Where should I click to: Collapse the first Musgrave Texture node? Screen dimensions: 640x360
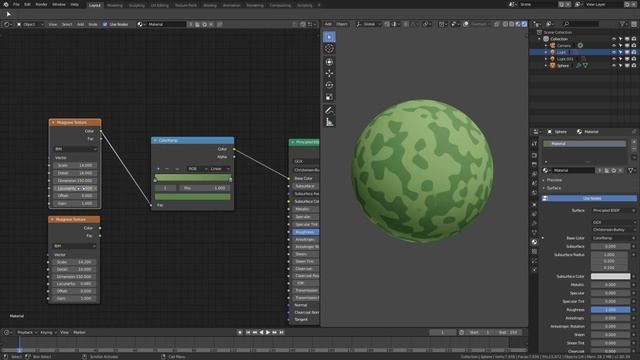click(53, 122)
